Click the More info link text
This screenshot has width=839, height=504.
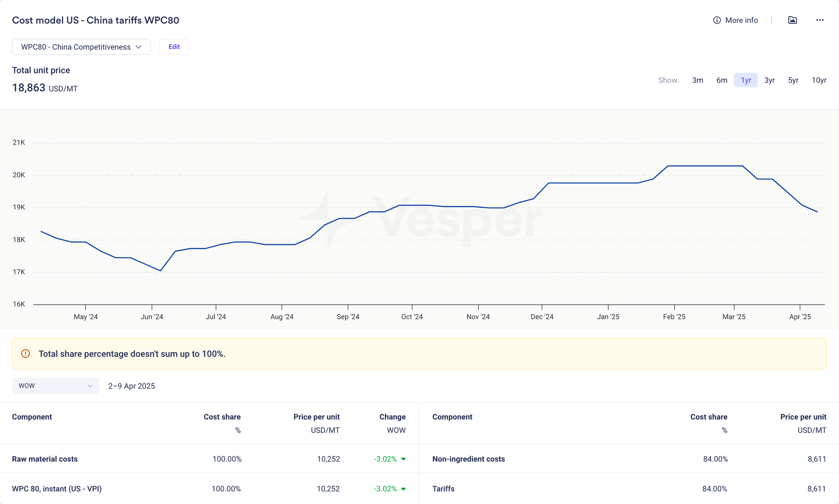741,20
